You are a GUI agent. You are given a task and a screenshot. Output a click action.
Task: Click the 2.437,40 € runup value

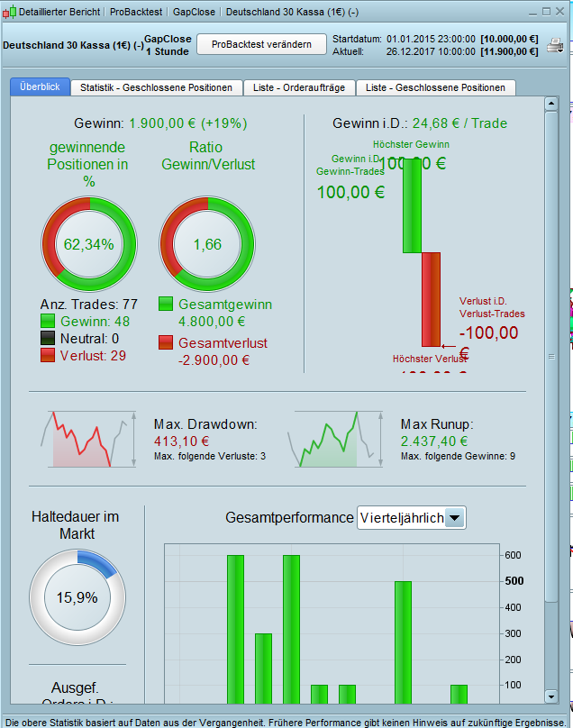click(434, 441)
